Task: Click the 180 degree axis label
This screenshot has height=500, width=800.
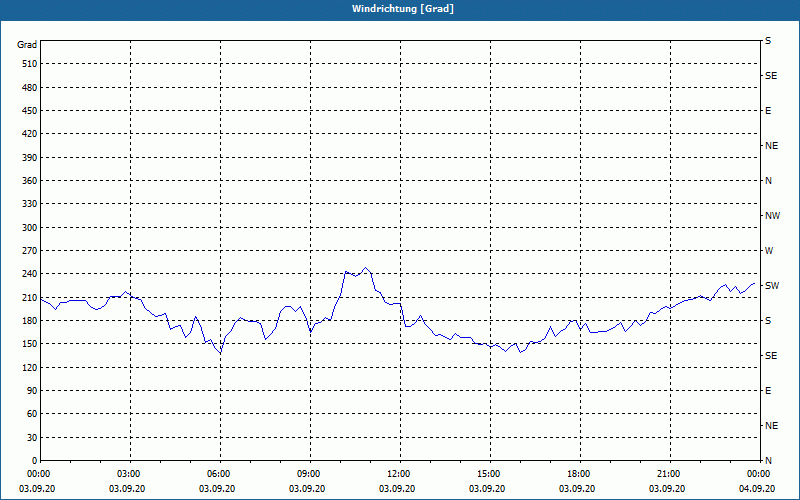Action: pyautogui.click(x=30, y=321)
